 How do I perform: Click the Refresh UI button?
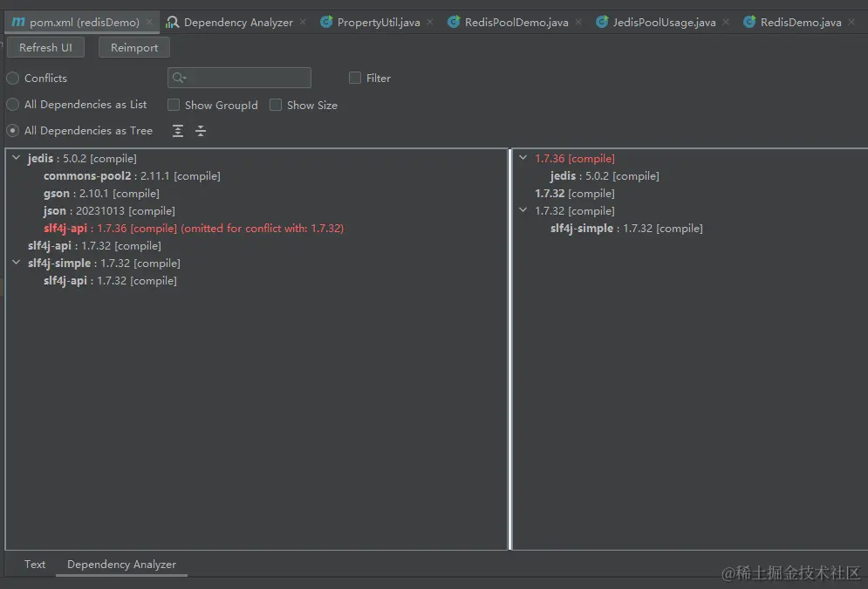point(45,48)
